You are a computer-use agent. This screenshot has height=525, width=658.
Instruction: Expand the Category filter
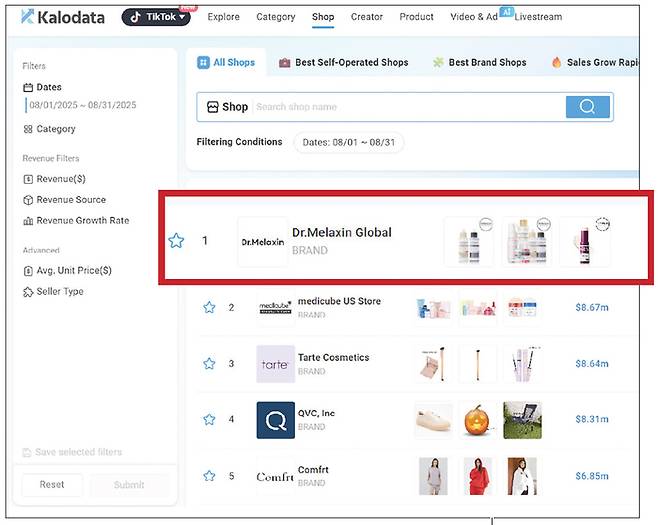tap(56, 129)
